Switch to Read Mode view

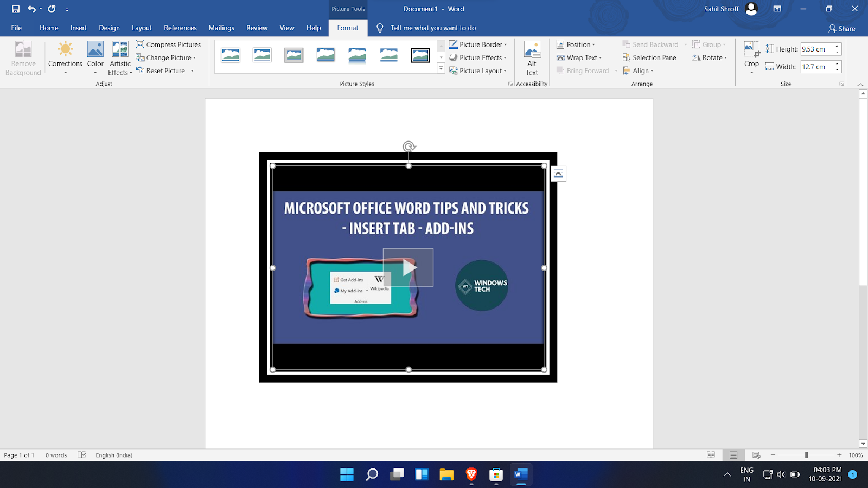(x=711, y=455)
